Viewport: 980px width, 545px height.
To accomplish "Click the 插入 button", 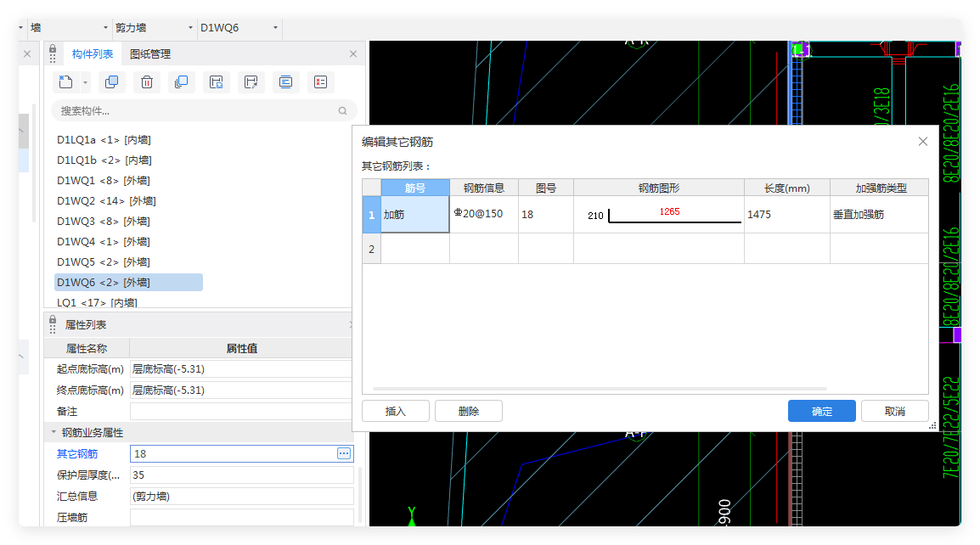I will (396, 411).
